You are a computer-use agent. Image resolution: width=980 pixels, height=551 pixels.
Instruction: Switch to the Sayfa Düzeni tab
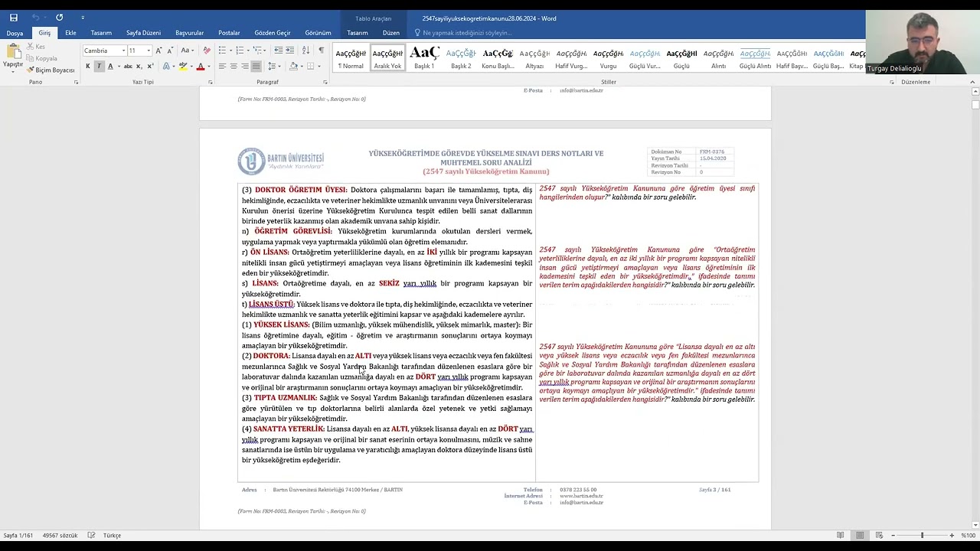tap(143, 33)
